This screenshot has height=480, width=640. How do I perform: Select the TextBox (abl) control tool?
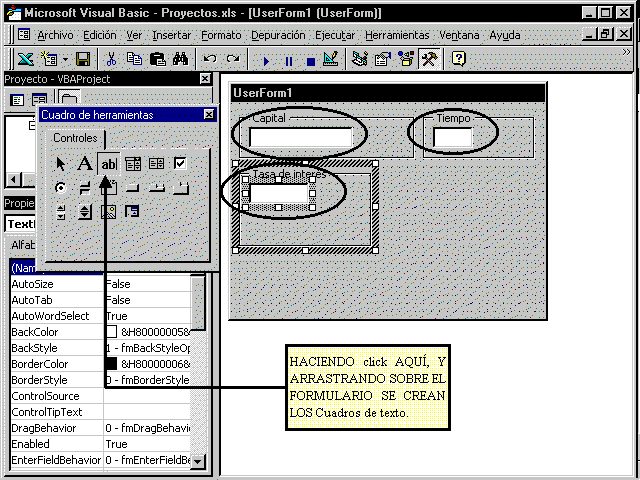tap(109, 164)
